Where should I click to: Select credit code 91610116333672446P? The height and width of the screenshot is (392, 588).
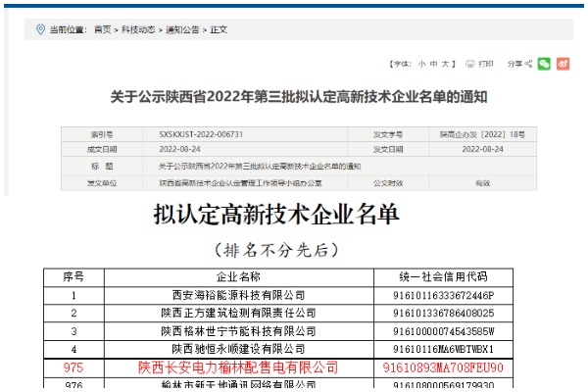click(443, 296)
